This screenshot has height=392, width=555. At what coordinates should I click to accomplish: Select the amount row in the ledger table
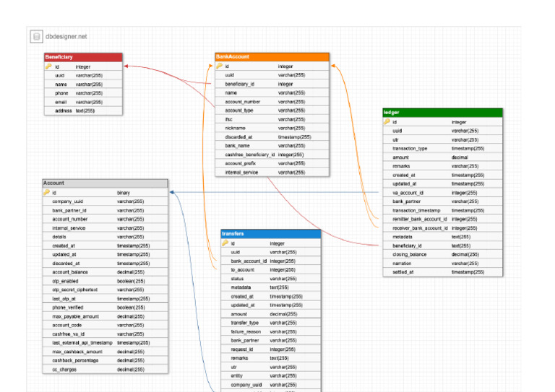tap(442, 157)
